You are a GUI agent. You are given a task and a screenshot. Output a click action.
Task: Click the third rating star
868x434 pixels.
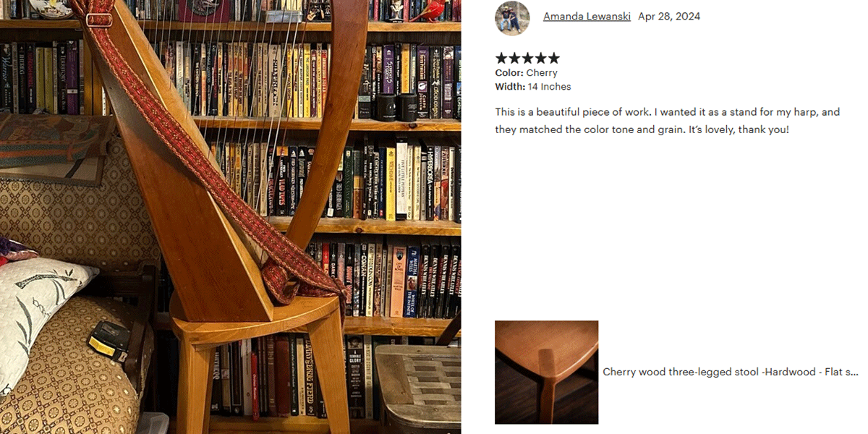click(x=527, y=59)
